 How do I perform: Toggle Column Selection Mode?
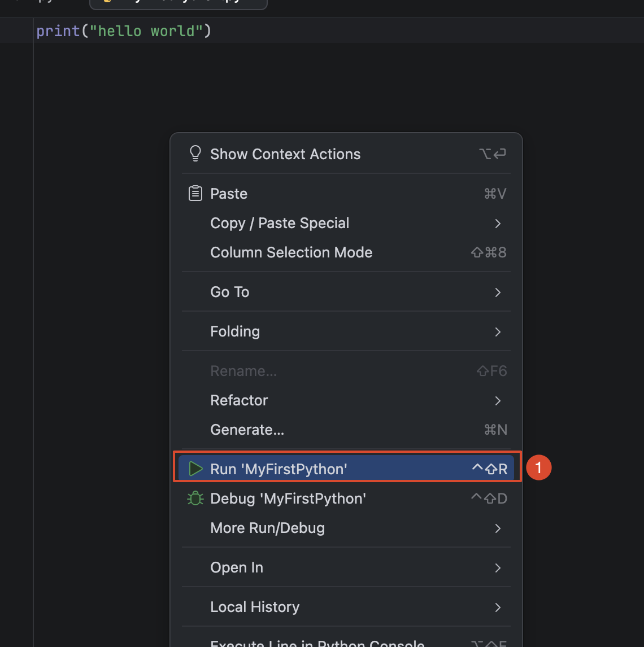[x=346, y=252]
